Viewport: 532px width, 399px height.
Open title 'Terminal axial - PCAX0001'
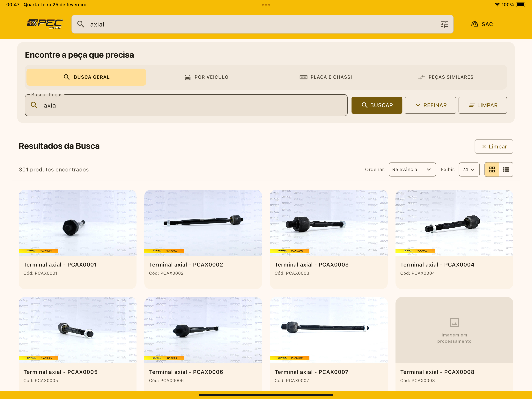[60, 265]
